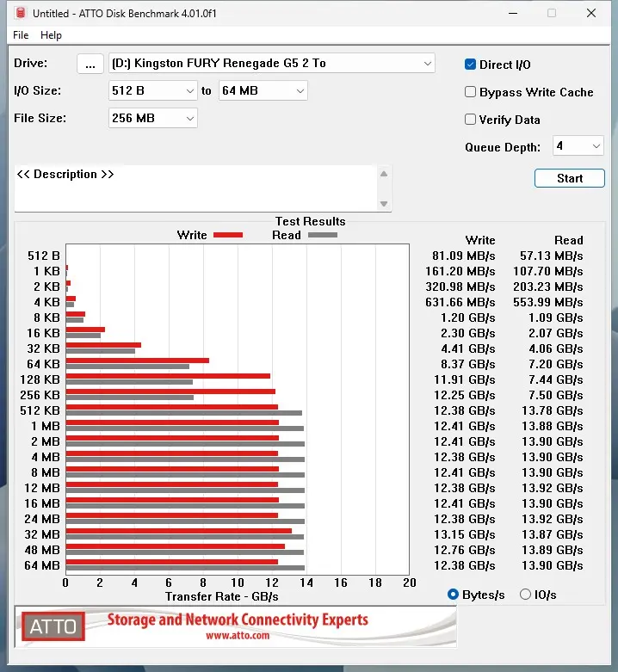Viewport: 618px width, 672px height.
Task: Click the description scroll down arrow
Action: [384, 204]
